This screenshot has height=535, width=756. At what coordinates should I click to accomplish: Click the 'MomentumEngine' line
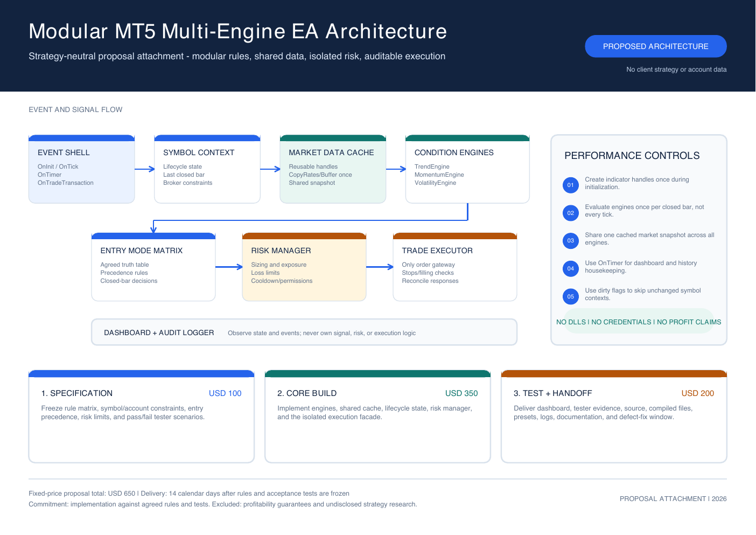pos(439,175)
